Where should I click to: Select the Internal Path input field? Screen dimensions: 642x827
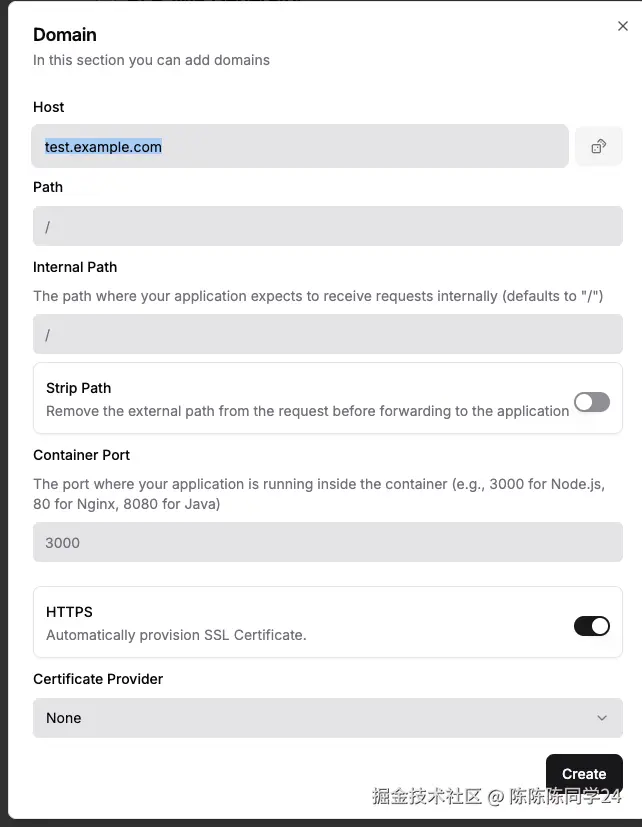pyautogui.click(x=327, y=334)
